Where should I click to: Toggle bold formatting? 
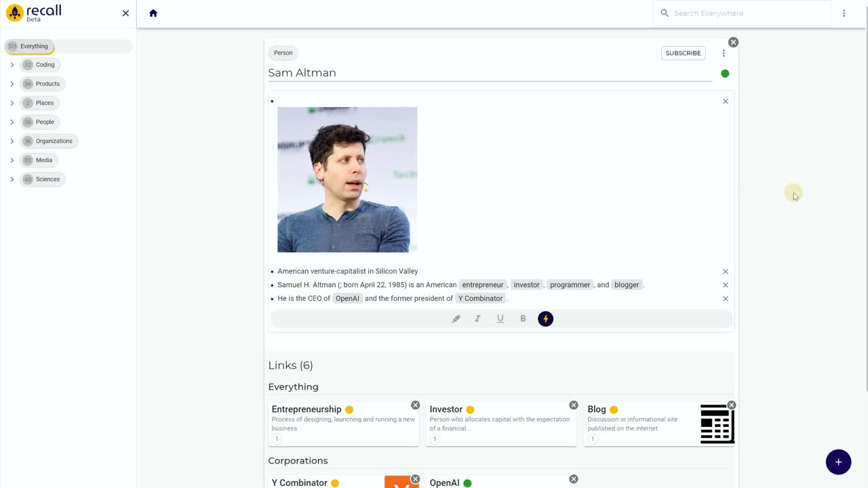pyautogui.click(x=523, y=319)
